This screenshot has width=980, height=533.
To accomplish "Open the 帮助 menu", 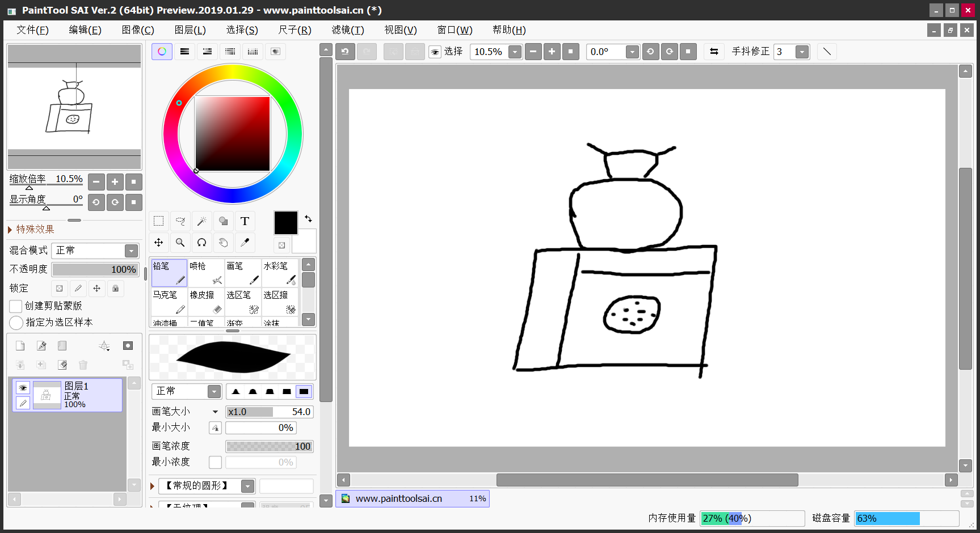I will point(509,30).
